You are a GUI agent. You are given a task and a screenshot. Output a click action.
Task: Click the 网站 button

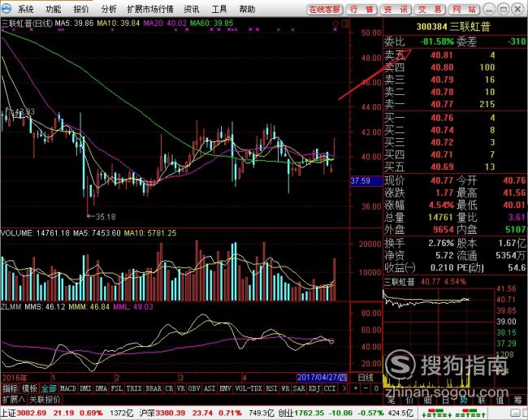464,10
